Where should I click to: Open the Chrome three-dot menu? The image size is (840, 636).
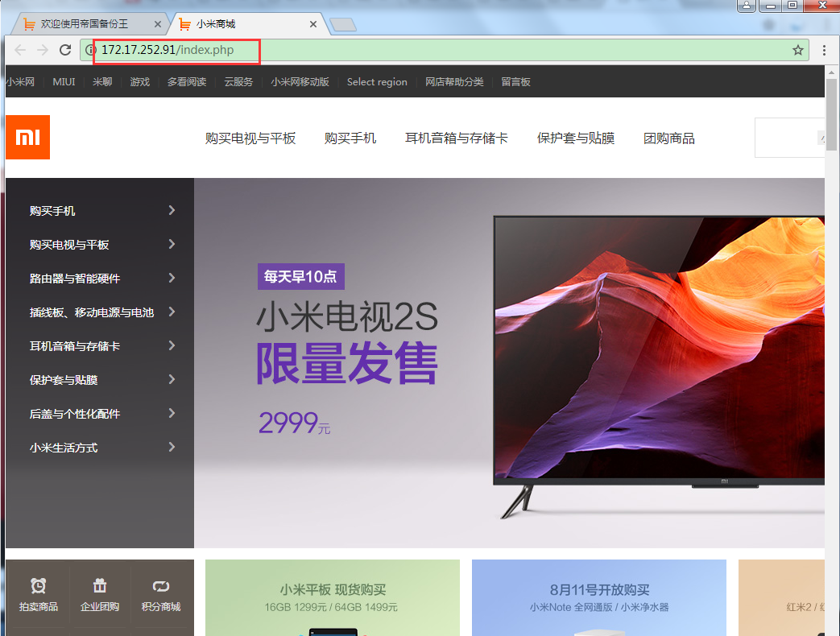point(824,50)
